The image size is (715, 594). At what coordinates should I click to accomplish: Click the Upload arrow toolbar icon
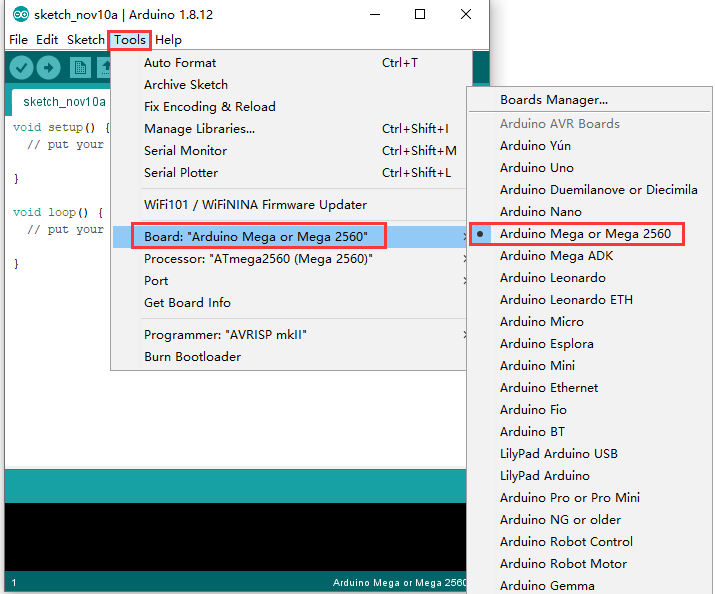pos(49,67)
